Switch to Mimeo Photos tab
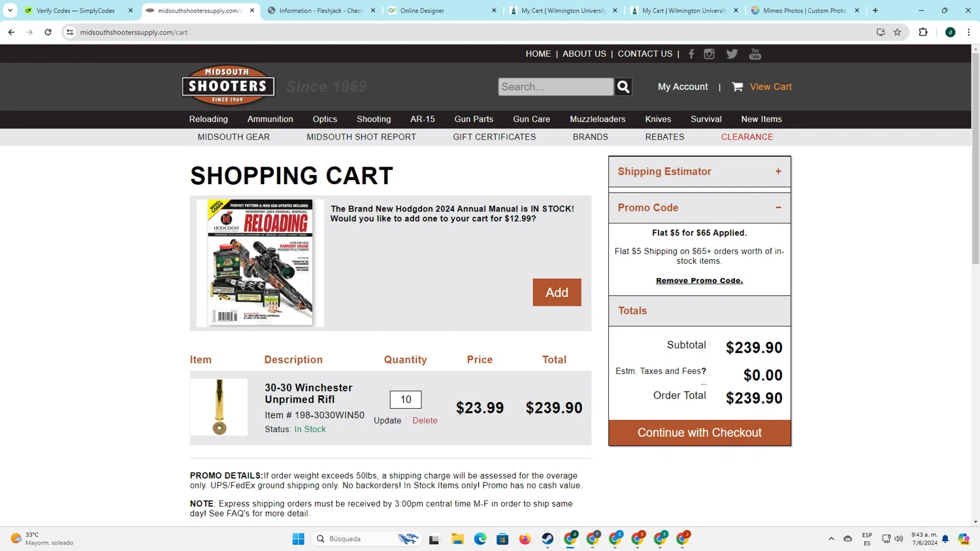Screen dimensions: 980x551 (x=805, y=10)
